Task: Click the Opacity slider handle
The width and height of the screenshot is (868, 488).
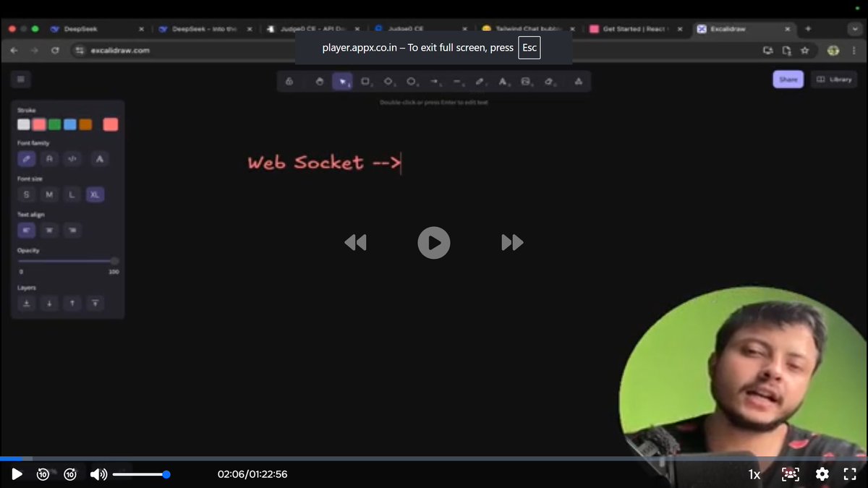Action: [114, 261]
